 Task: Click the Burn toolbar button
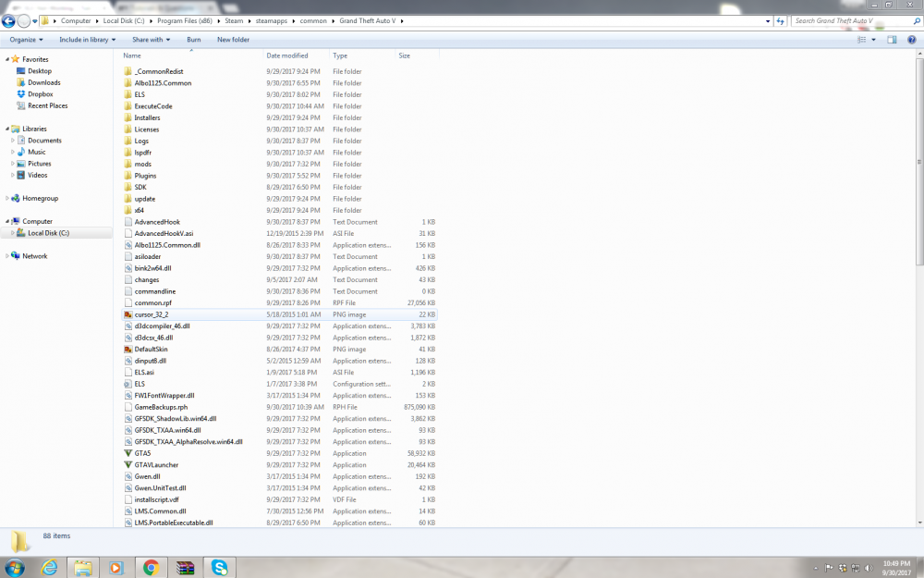coord(194,40)
